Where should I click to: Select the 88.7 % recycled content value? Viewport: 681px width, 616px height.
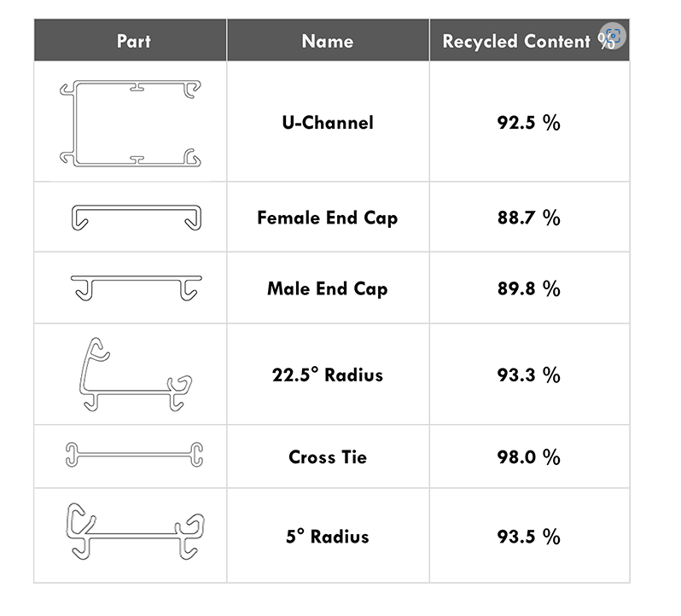point(528,218)
